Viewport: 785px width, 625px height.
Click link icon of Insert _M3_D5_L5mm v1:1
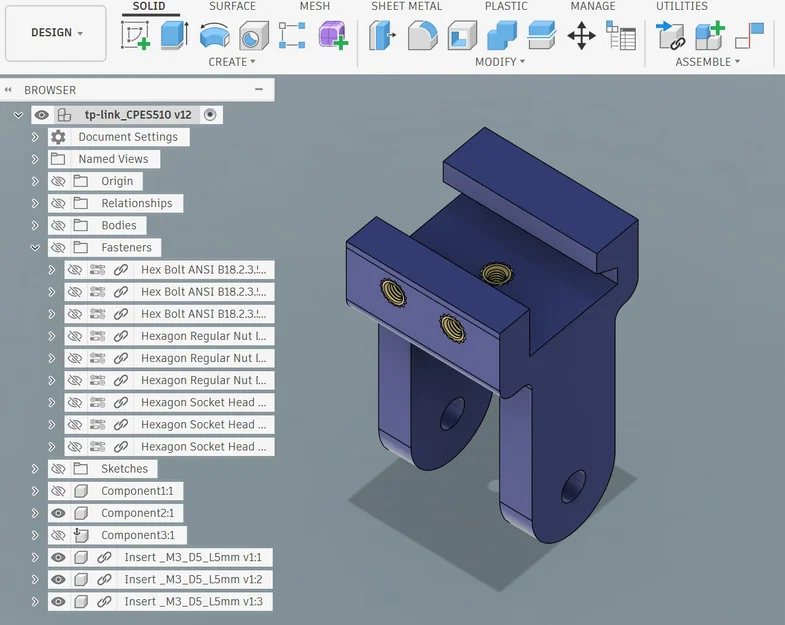(x=104, y=557)
